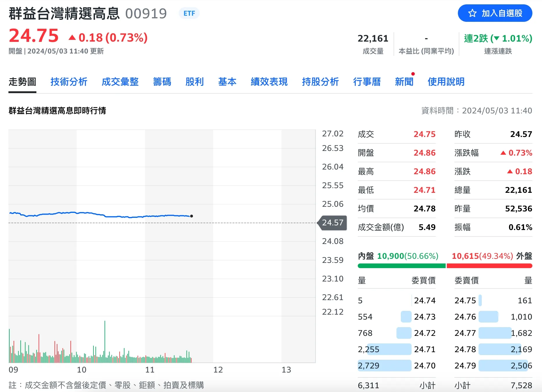Click the 22,161 成交量 value in header
This screenshot has height=392, width=542.
pos(373,38)
